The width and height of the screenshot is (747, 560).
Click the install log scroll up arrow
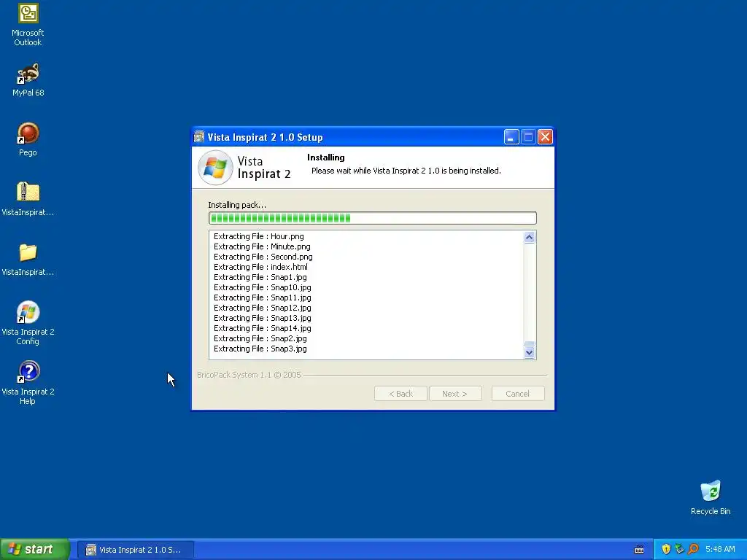(x=530, y=237)
